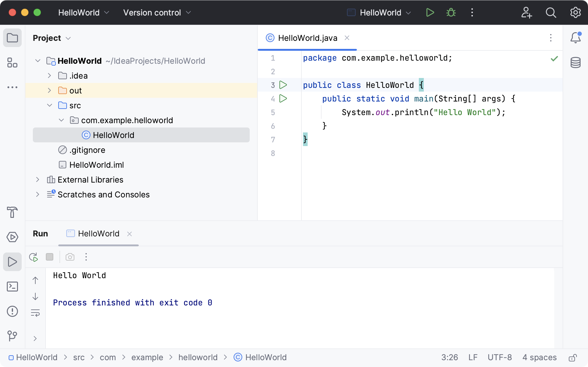Select the HelloWorld.java editor tab
Viewport: 588px width, 367px height.
[x=307, y=38]
